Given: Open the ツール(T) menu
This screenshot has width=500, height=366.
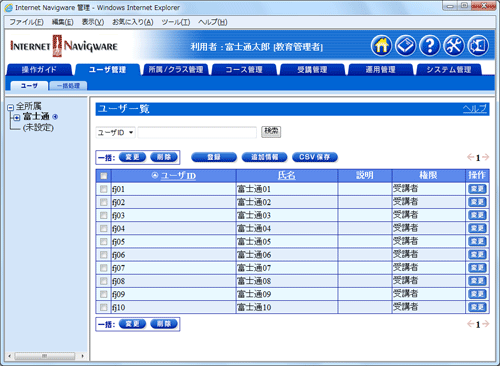Looking at the screenshot, I should (x=176, y=22).
